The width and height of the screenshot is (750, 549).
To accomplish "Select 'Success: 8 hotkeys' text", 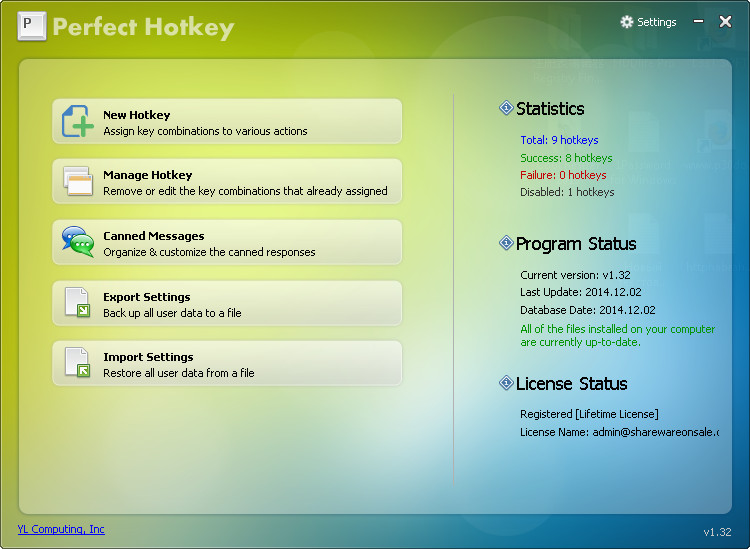I will (x=566, y=158).
